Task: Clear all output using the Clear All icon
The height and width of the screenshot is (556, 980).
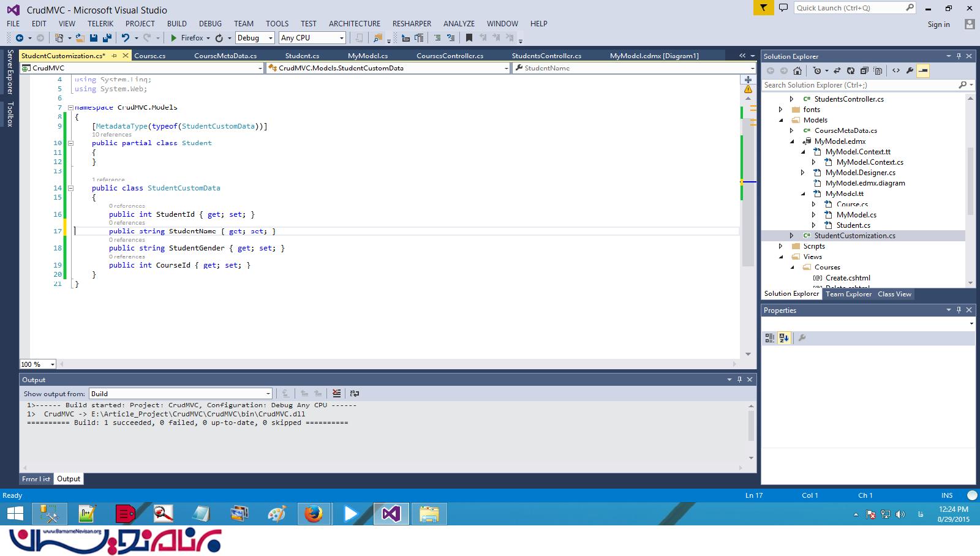Action: coord(336,394)
